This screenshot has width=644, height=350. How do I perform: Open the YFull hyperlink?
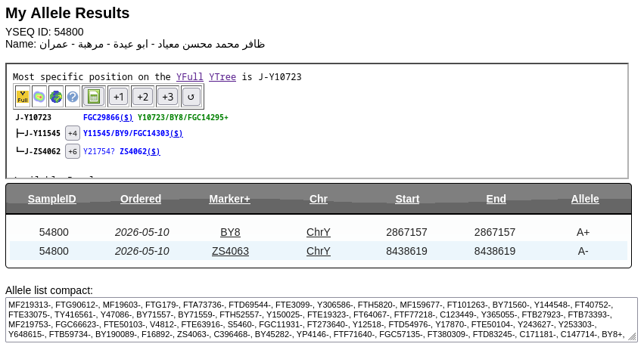click(189, 77)
